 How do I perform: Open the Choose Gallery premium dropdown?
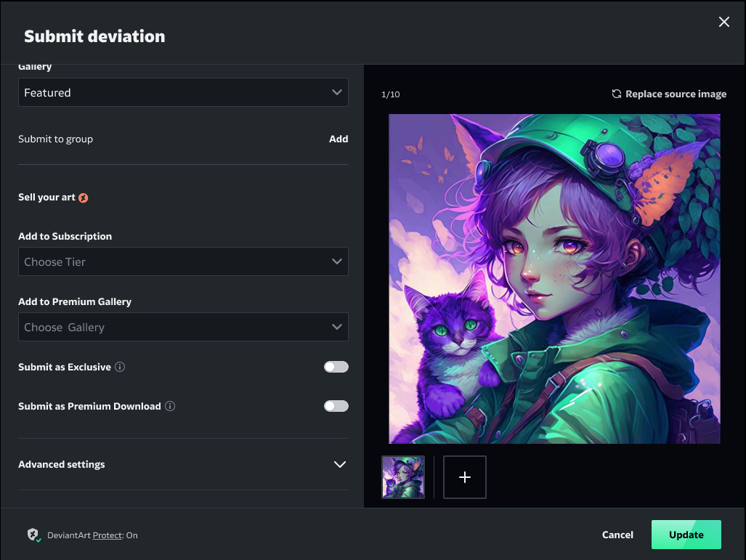[183, 327]
